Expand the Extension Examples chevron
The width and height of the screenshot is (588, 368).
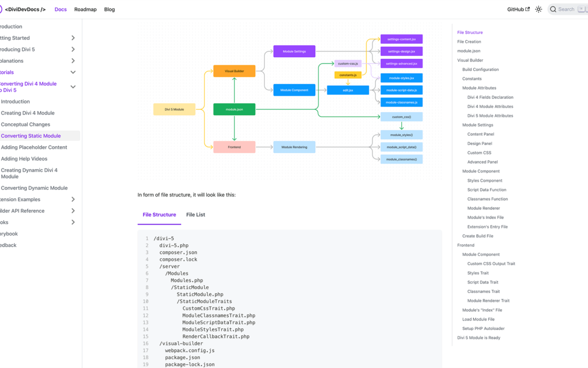(x=73, y=200)
